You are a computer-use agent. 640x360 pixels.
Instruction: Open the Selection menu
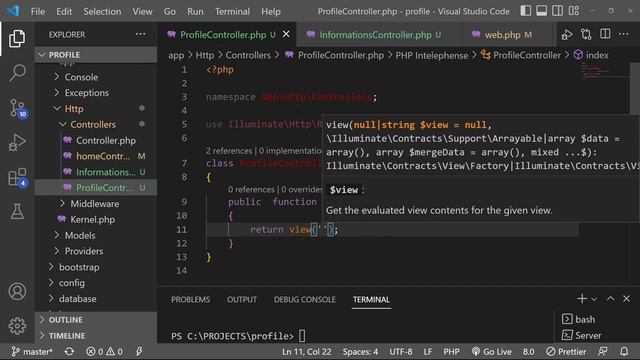coord(102,11)
